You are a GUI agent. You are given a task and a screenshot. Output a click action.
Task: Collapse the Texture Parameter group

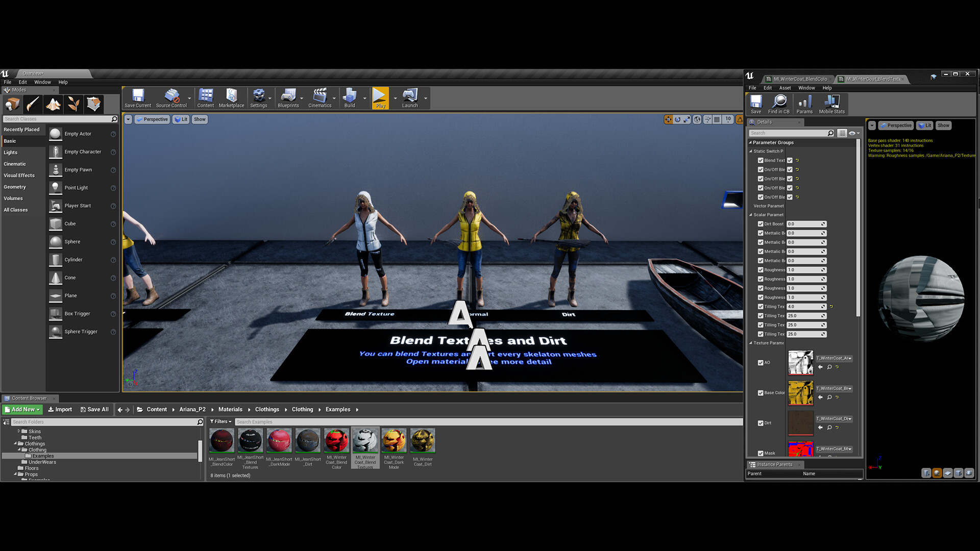click(751, 343)
